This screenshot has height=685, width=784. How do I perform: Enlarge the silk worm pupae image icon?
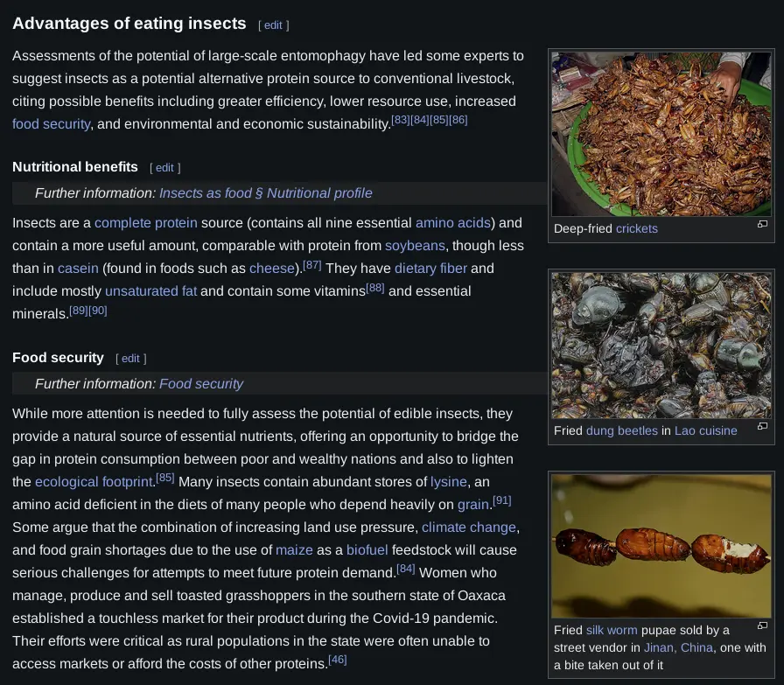coord(762,626)
